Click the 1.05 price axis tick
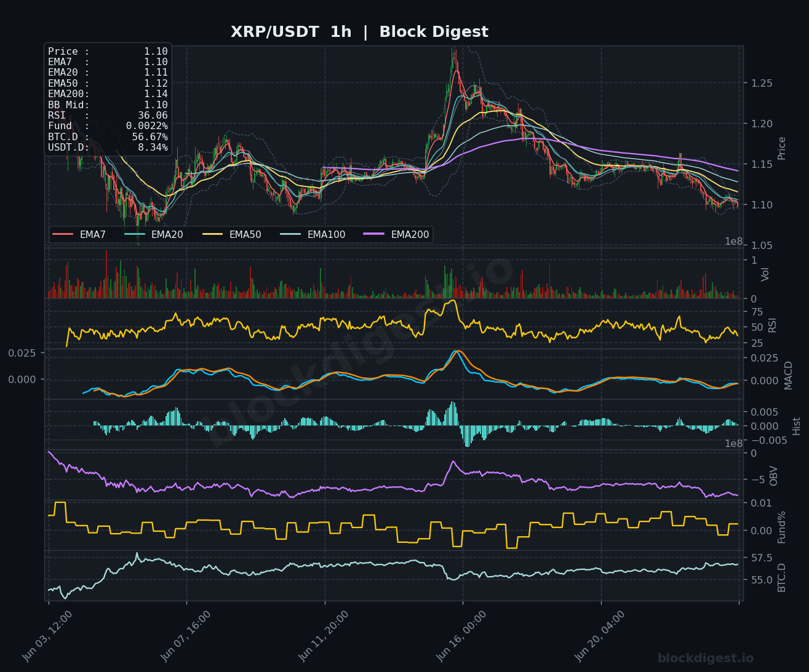 (762, 245)
